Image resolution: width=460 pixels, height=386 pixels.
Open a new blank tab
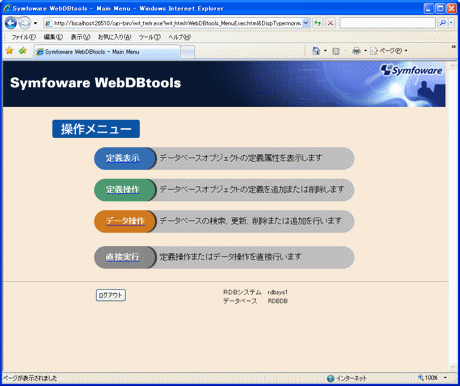click(x=187, y=52)
